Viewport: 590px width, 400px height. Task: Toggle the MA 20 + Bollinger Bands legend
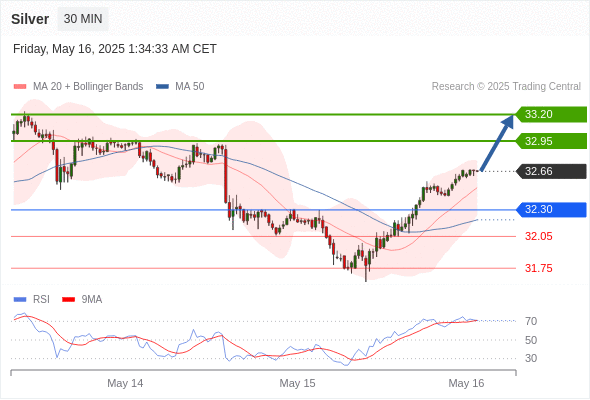point(78,87)
